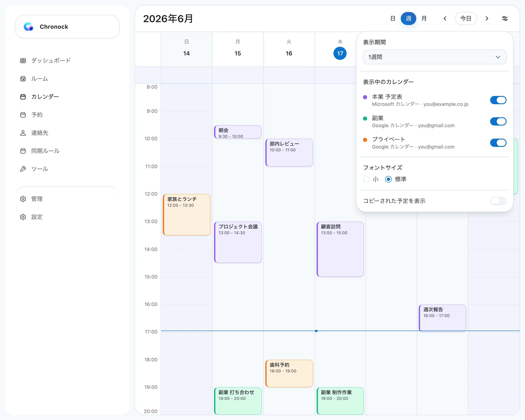Click the 同期ルール sidebar icon
The height and width of the screenshot is (420, 525).
(x=23, y=151)
